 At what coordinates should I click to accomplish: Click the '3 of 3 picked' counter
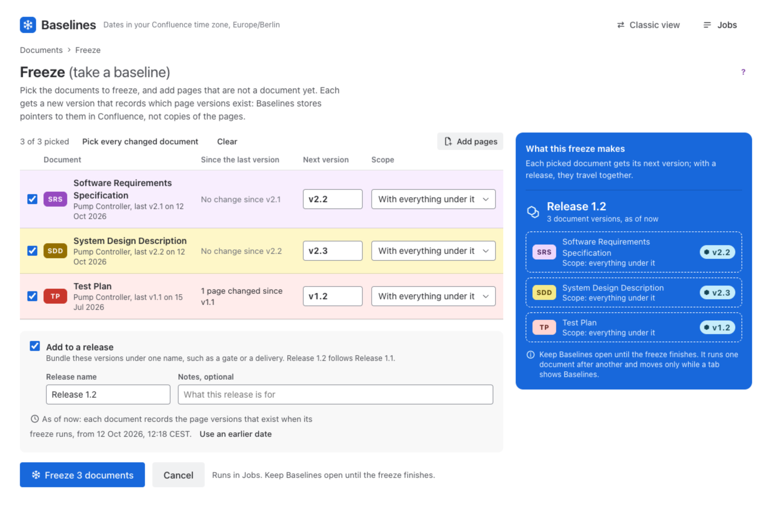[44, 142]
